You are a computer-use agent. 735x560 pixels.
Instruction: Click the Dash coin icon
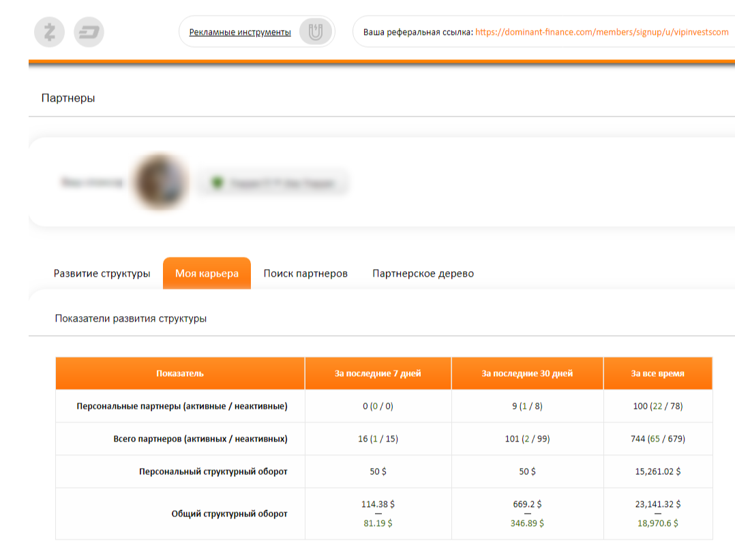tap(89, 32)
